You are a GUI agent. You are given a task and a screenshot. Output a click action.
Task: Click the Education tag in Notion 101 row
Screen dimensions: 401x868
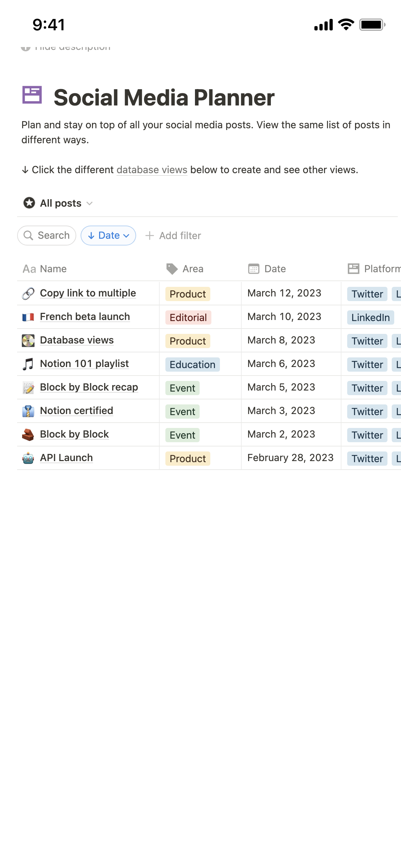[192, 365]
